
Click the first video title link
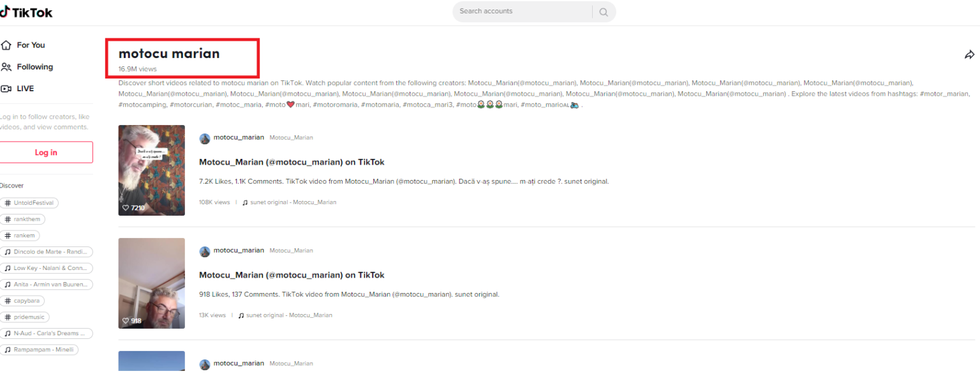[x=292, y=162]
